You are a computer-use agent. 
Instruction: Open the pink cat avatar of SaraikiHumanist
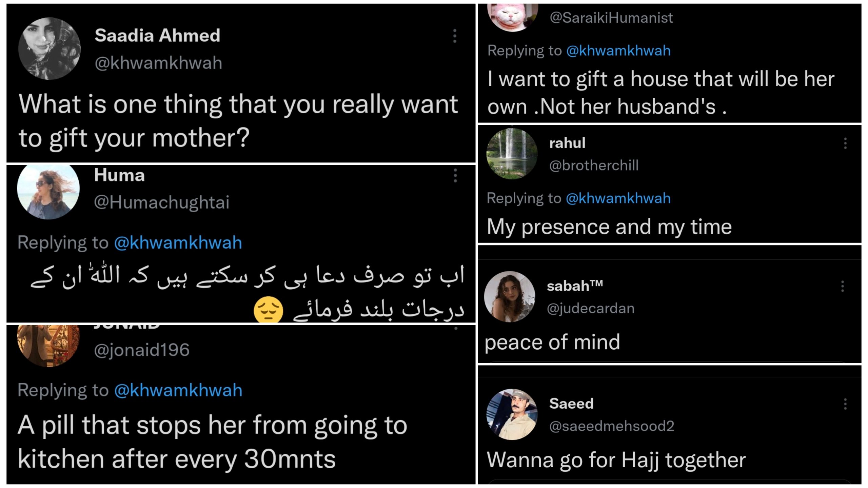pyautogui.click(x=512, y=17)
